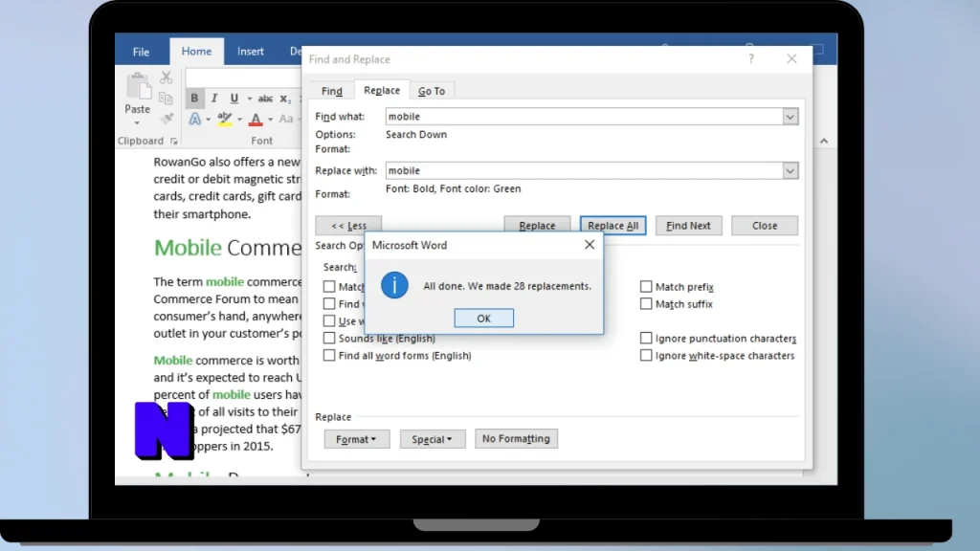The image size is (980, 551).
Task: Open text effects dropdown arrow
Action: pyautogui.click(x=208, y=120)
